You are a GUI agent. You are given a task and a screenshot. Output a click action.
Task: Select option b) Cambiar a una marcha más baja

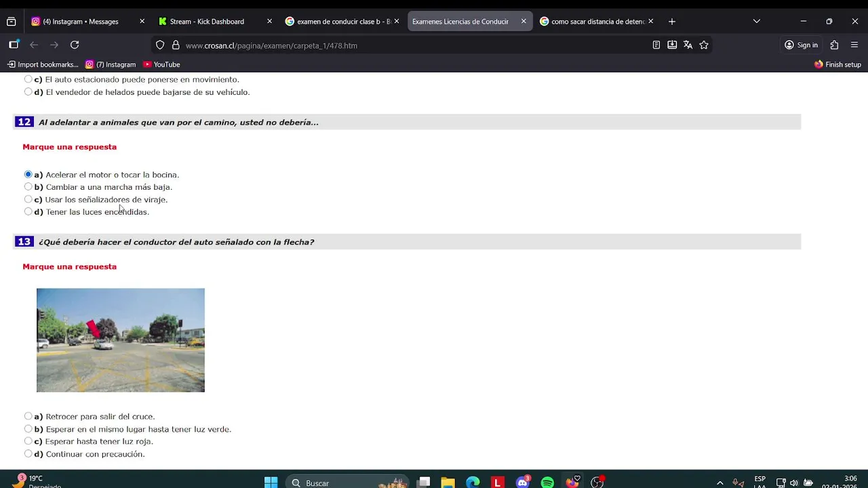click(28, 186)
